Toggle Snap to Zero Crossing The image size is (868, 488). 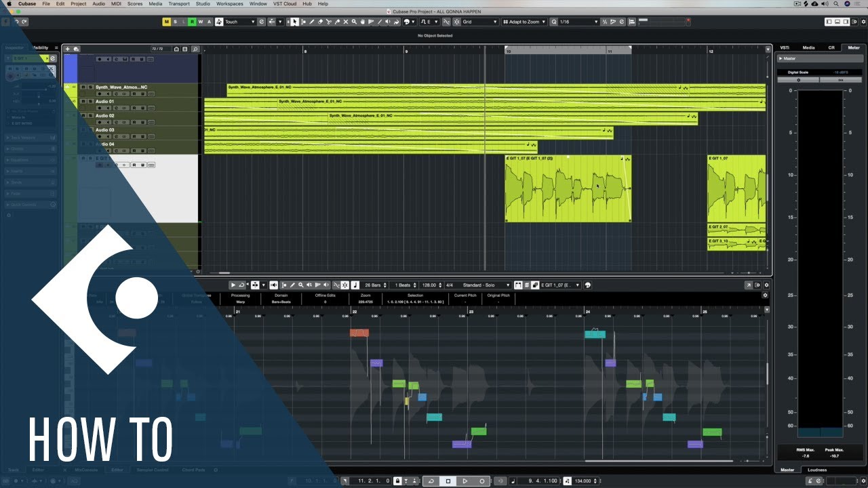click(x=446, y=22)
